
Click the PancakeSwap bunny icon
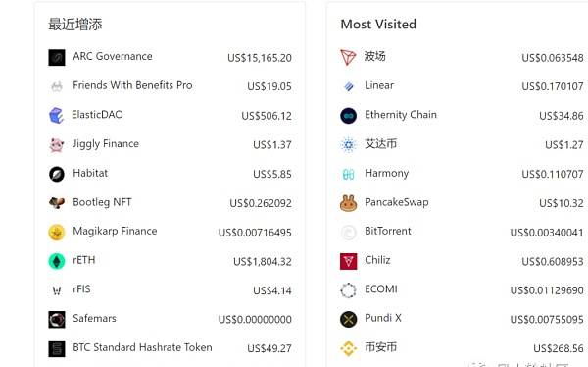click(348, 203)
